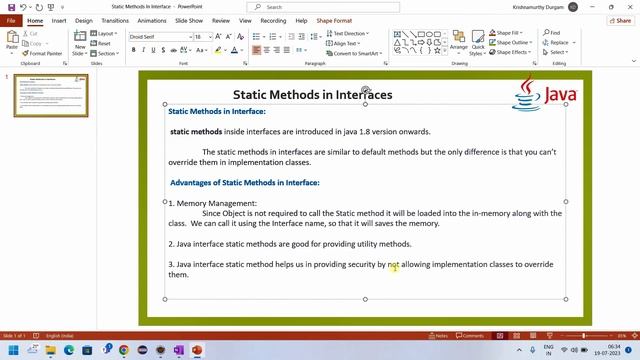Click Reset in Slides group
640x360 pixels.
100,43
